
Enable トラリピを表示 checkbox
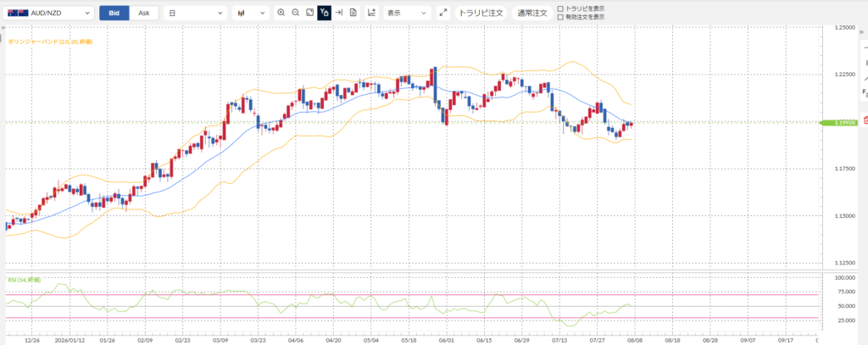560,8
